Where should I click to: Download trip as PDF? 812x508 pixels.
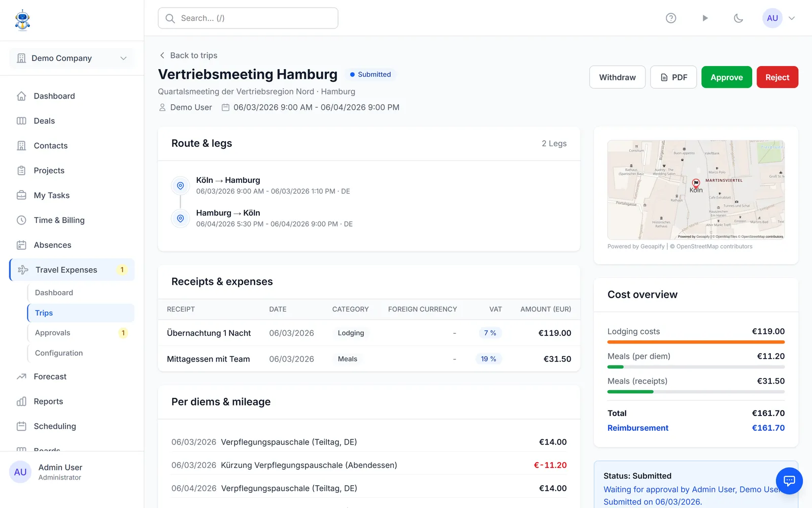coord(673,77)
